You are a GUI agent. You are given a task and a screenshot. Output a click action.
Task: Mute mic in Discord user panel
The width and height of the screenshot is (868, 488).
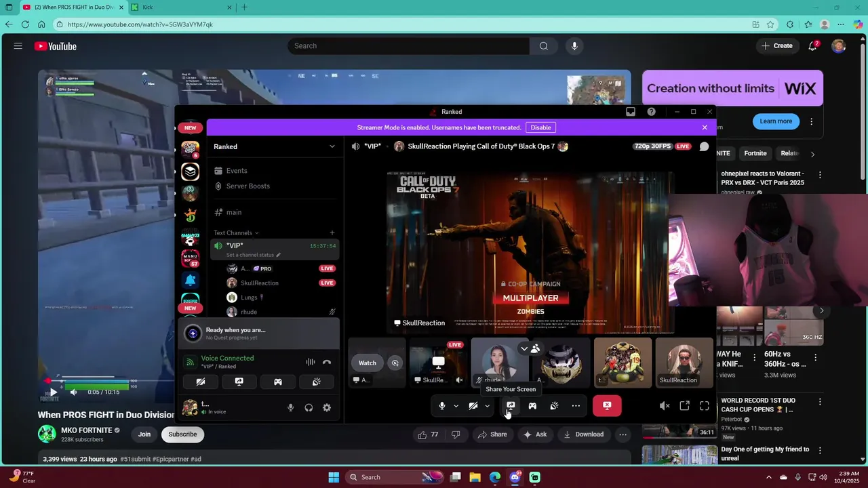tap(290, 408)
